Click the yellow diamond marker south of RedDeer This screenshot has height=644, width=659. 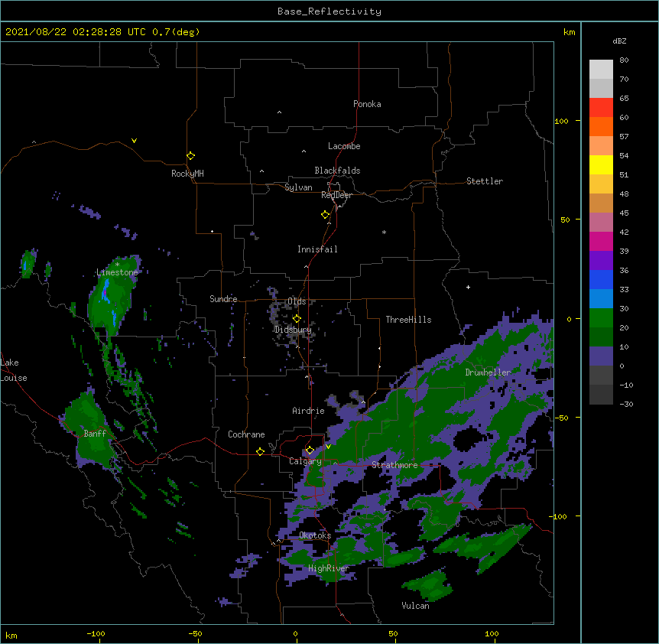point(326,215)
